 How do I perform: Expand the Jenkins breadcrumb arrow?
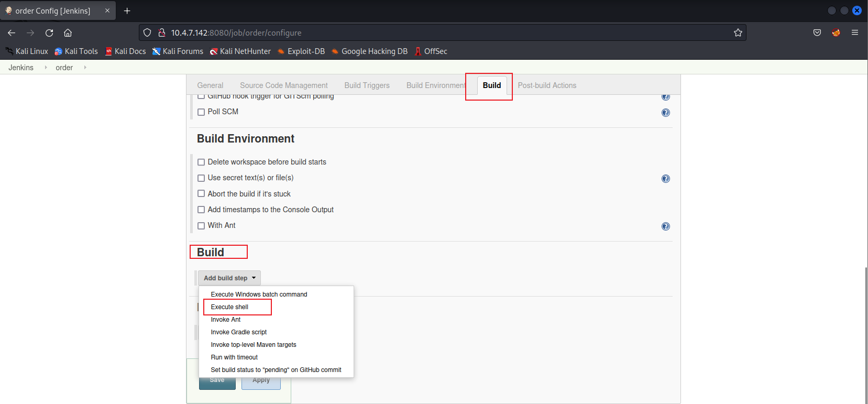(x=46, y=68)
